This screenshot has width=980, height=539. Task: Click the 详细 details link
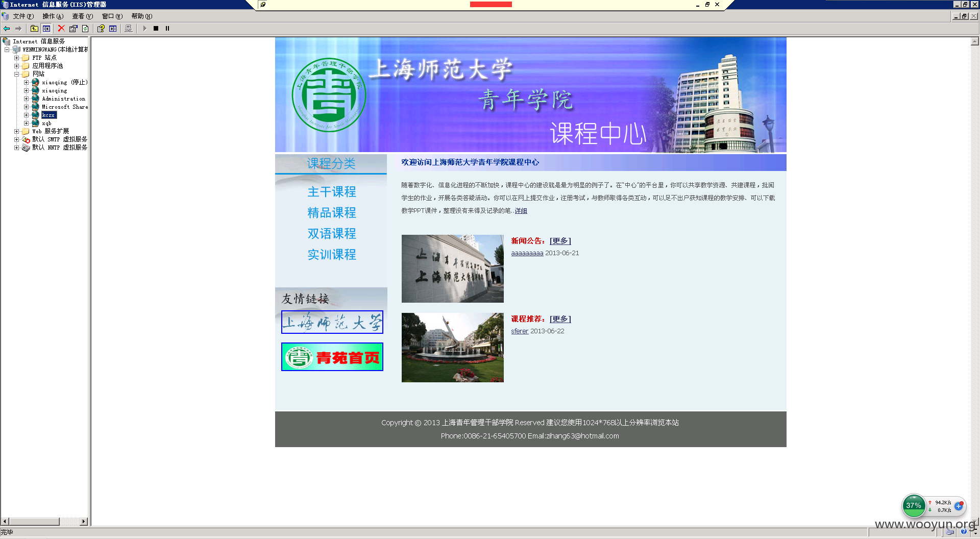pos(521,211)
